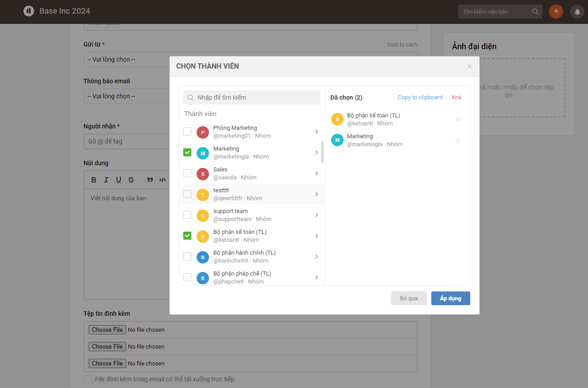
Task: Click the testttt group avatar
Action: coord(203,194)
